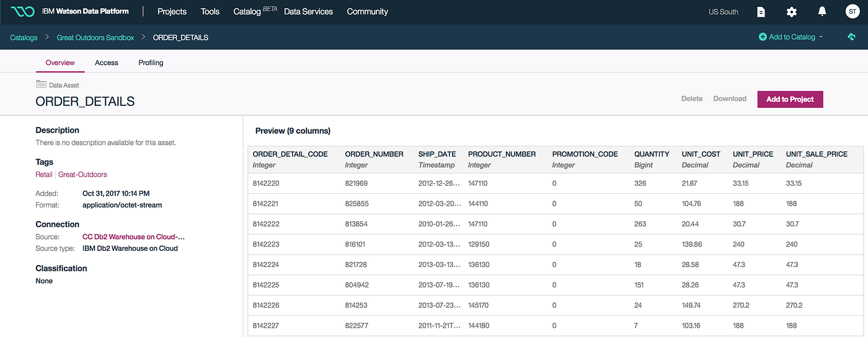Click the IBM Watson Data Platform logo icon

[22, 12]
